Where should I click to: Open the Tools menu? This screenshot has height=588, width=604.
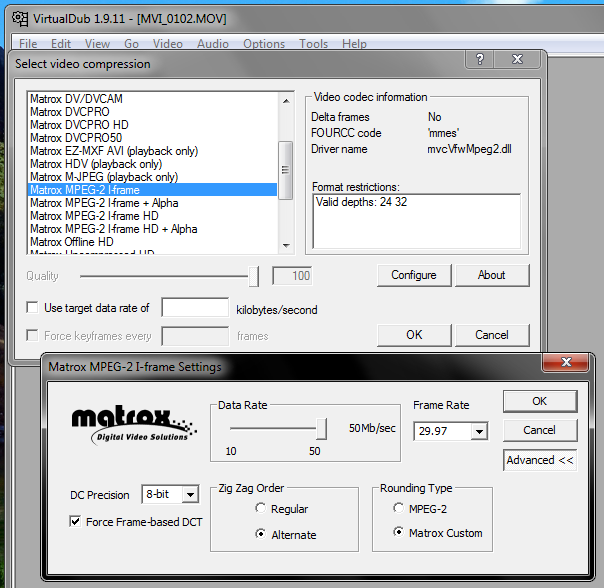point(314,44)
